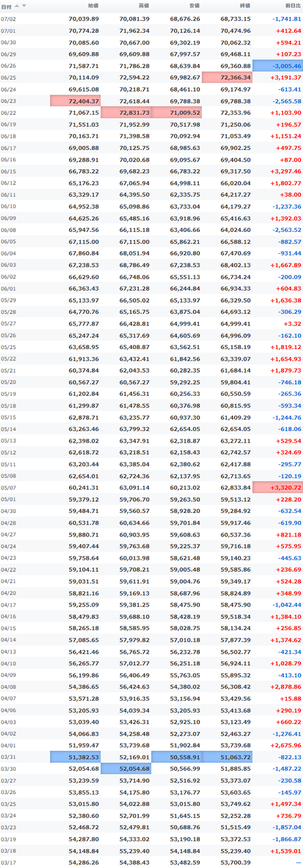Select the blue highlighted -3,005.46 cell
The height and width of the screenshot is (868, 303).
pyautogui.click(x=278, y=66)
